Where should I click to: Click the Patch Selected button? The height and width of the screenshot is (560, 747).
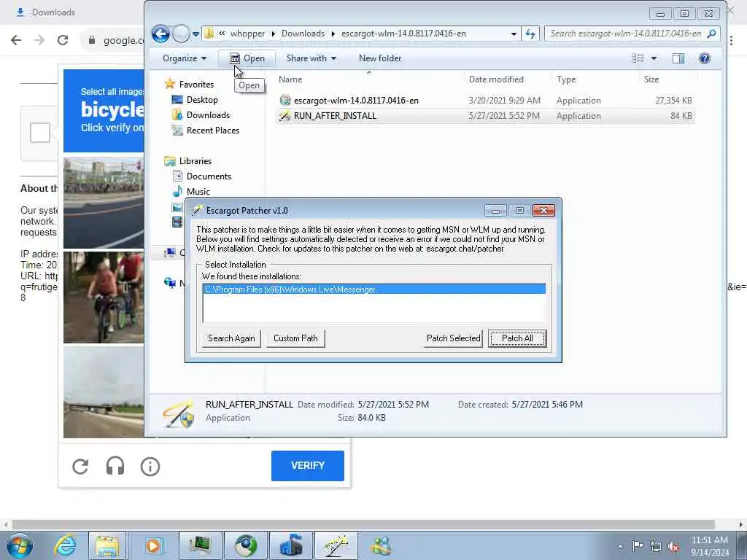[x=453, y=338]
